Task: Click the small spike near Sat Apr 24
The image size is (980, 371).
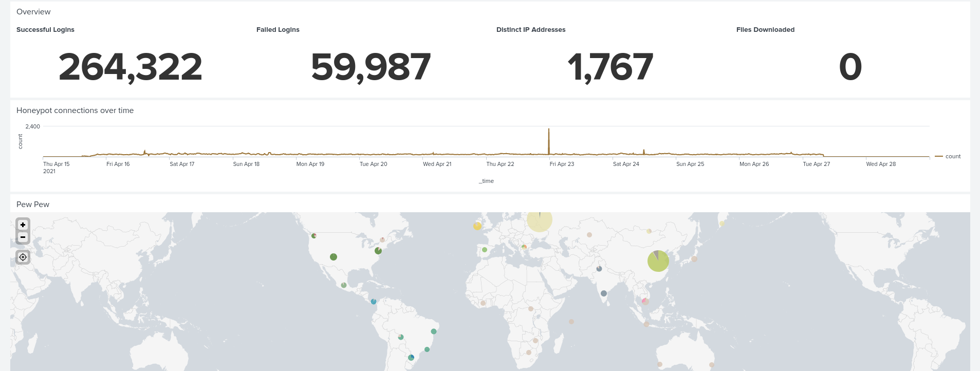Action: tap(644, 152)
